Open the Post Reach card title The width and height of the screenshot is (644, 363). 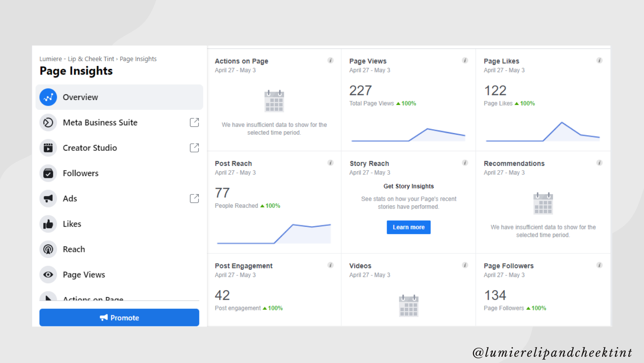(233, 163)
